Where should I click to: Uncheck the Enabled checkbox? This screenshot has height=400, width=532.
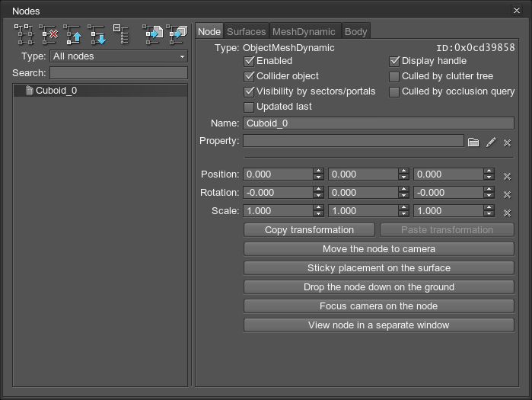point(249,61)
